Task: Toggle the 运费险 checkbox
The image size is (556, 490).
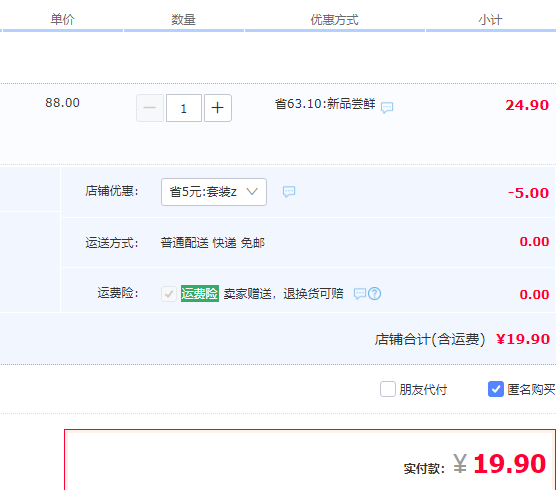Action: click(x=169, y=294)
